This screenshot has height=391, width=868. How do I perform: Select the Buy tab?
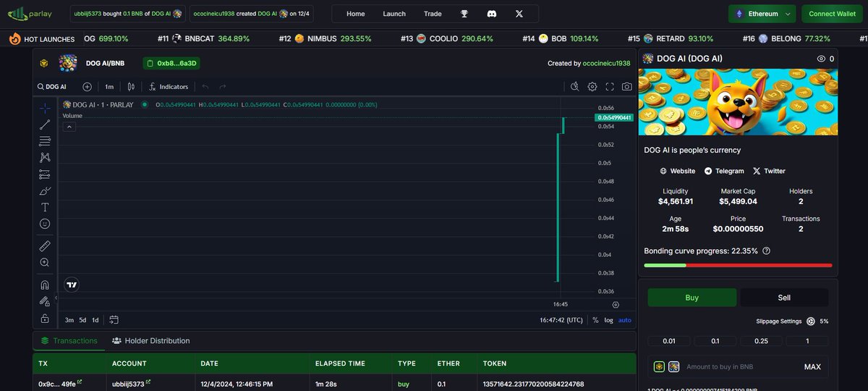coord(692,298)
